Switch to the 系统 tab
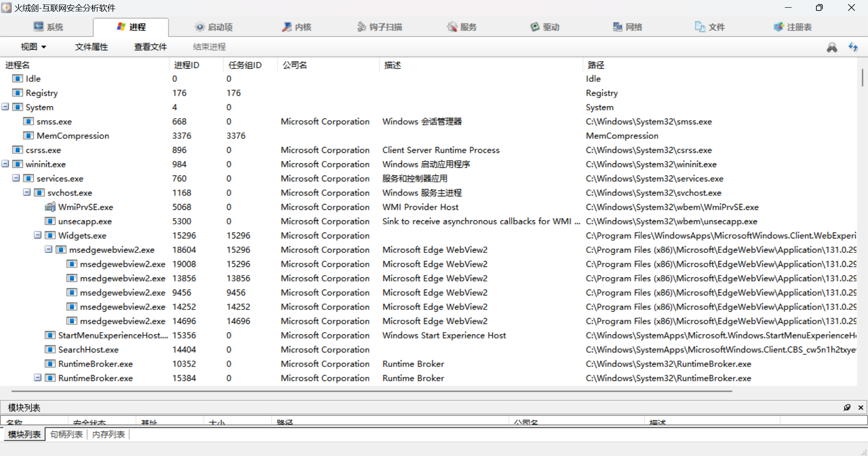Screen dimensions: 868x456 click(48, 27)
